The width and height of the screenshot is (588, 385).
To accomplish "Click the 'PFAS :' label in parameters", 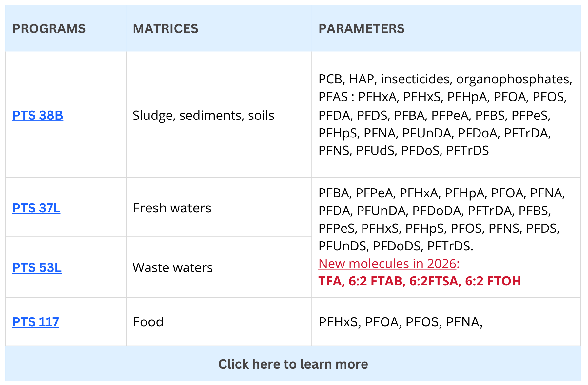I will pos(336,97).
